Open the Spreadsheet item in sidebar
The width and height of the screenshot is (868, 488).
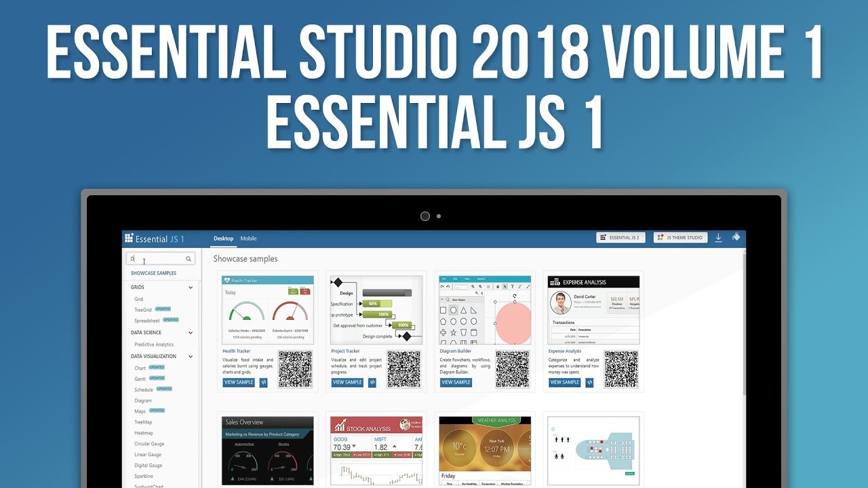click(x=146, y=321)
